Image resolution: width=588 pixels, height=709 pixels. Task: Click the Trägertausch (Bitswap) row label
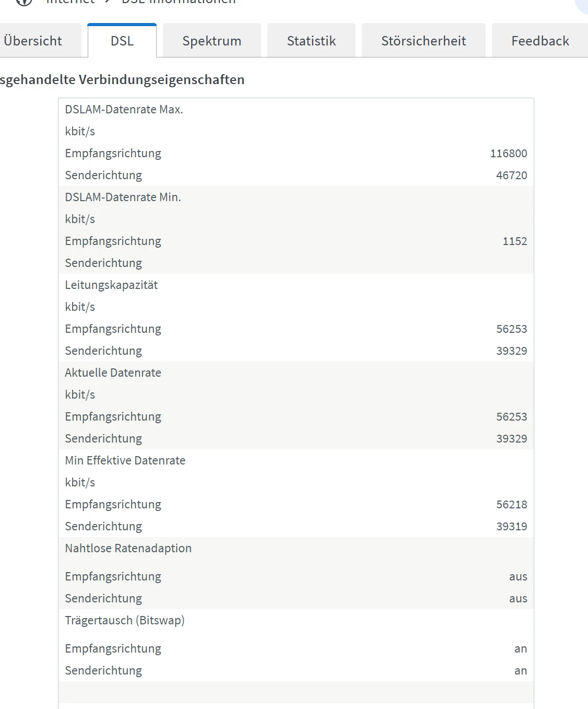[125, 621]
